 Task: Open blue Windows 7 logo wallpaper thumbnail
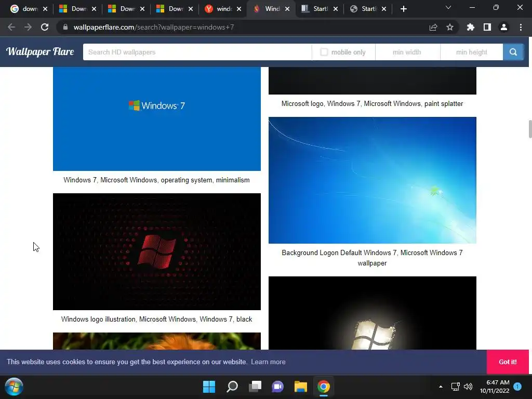(x=157, y=119)
